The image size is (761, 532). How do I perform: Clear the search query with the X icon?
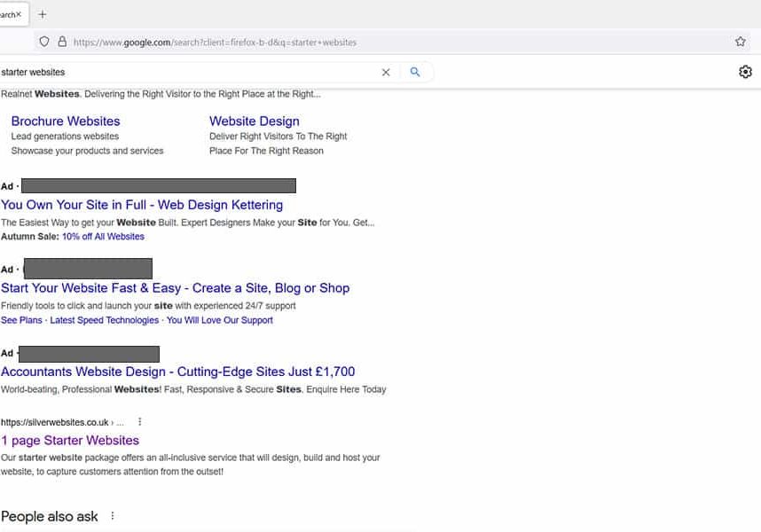click(x=386, y=72)
